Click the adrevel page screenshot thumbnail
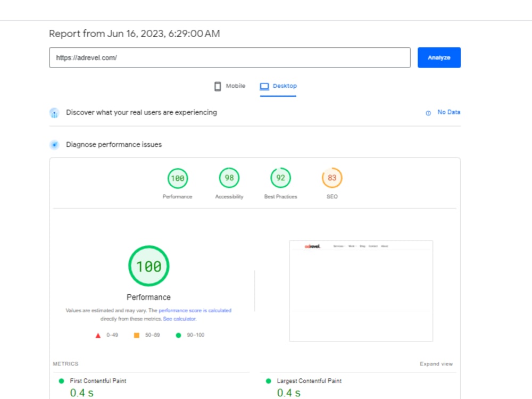Viewport: 532px width, 399px height. click(361, 291)
